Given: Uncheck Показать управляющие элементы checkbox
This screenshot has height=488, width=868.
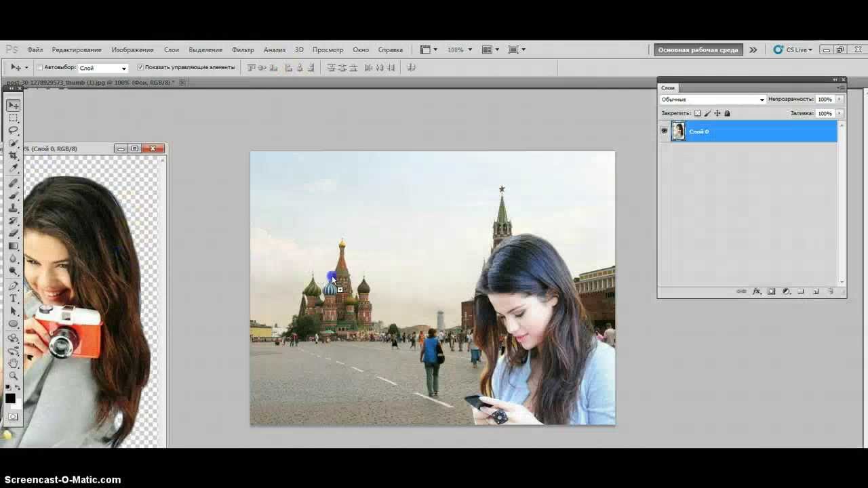Looking at the screenshot, I should tap(140, 68).
